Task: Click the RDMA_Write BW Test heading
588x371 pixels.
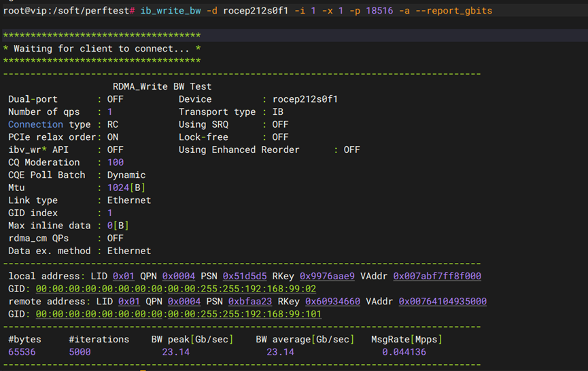Action: coord(162,87)
